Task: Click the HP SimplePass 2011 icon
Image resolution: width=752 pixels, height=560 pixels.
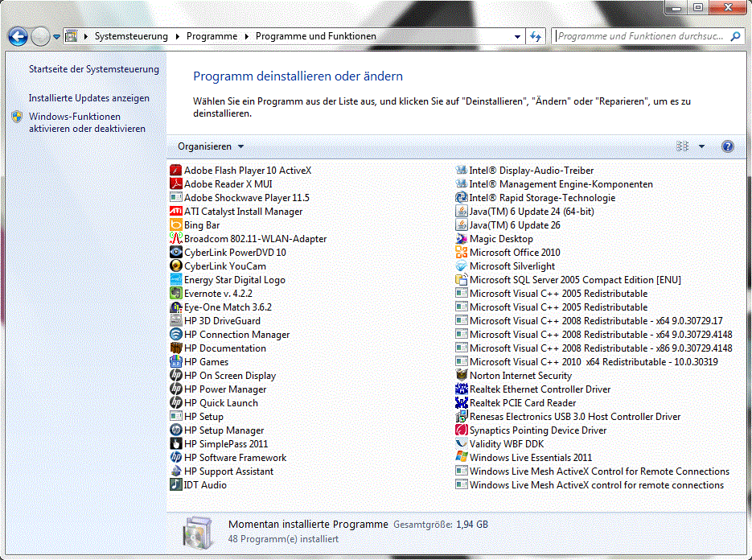Action: coord(176,444)
